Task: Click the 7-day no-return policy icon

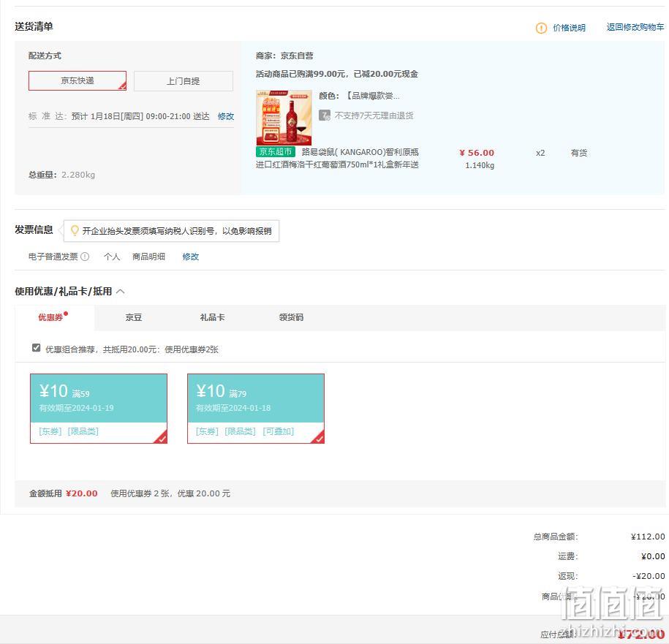Action: tap(324, 115)
